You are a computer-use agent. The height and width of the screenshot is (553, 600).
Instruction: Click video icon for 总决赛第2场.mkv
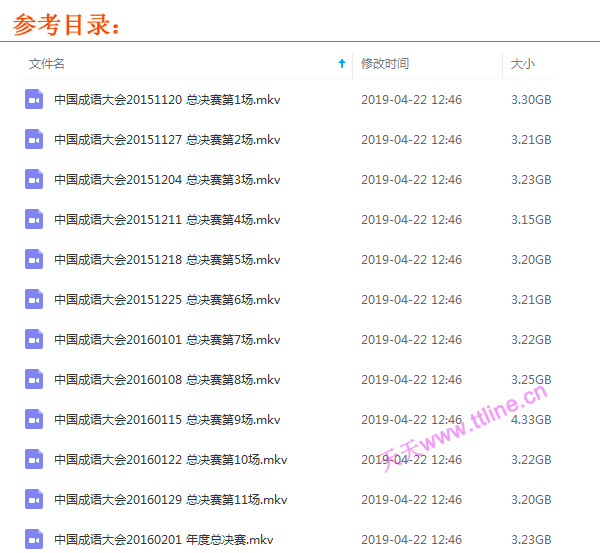tap(34, 139)
